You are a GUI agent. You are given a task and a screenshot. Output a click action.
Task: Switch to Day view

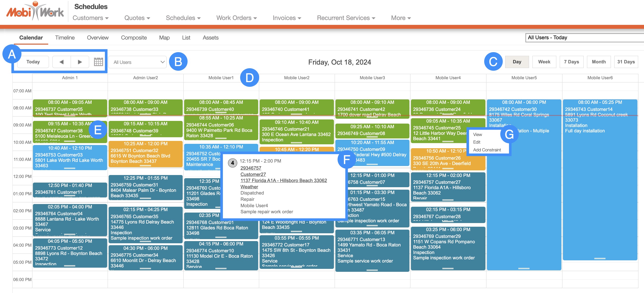pyautogui.click(x=517, y=62)
